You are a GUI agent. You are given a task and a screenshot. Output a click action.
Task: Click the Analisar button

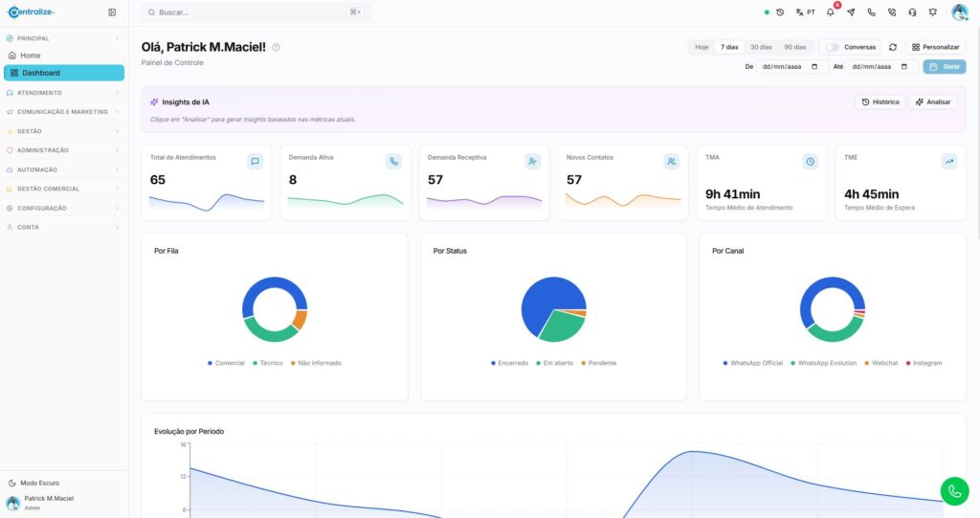(x=933, y=102)
